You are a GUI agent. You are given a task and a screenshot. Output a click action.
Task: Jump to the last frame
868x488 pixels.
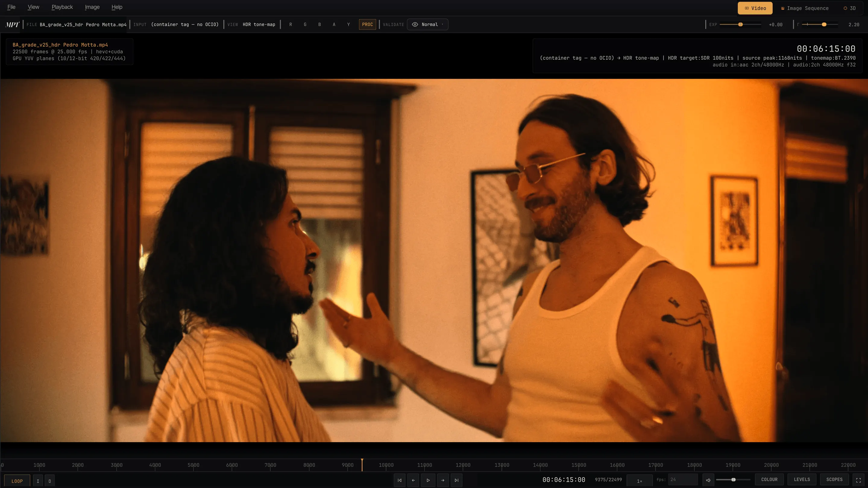coord(457,480)
